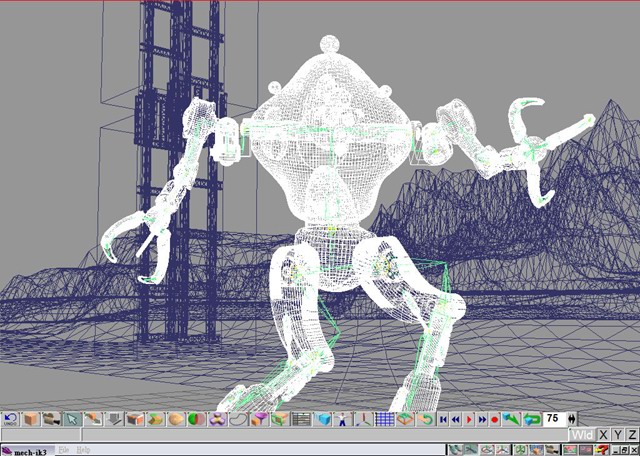
Task: Click the blue grid icon
Action: pyautogui.click(x=384, y=420)
